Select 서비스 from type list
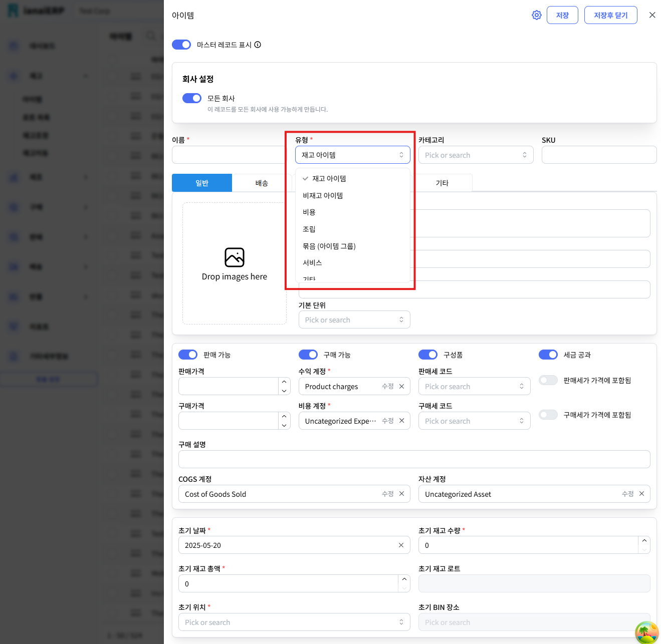This screenshot has height=644, width=661. tap(353, 262)
